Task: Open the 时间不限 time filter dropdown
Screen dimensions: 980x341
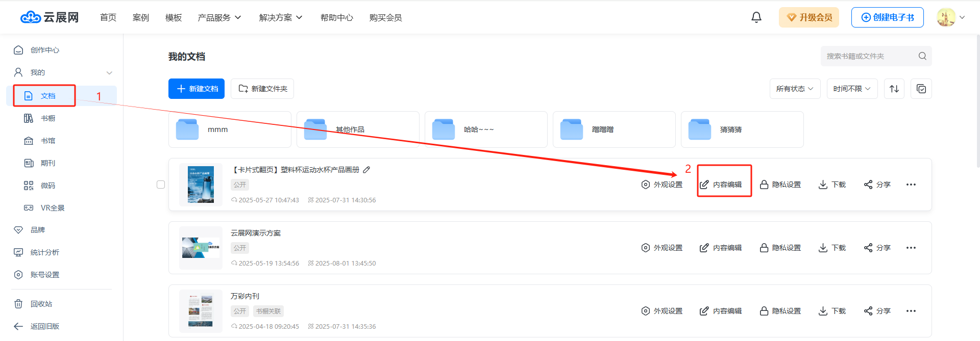Action: click(x=851, y=89)
